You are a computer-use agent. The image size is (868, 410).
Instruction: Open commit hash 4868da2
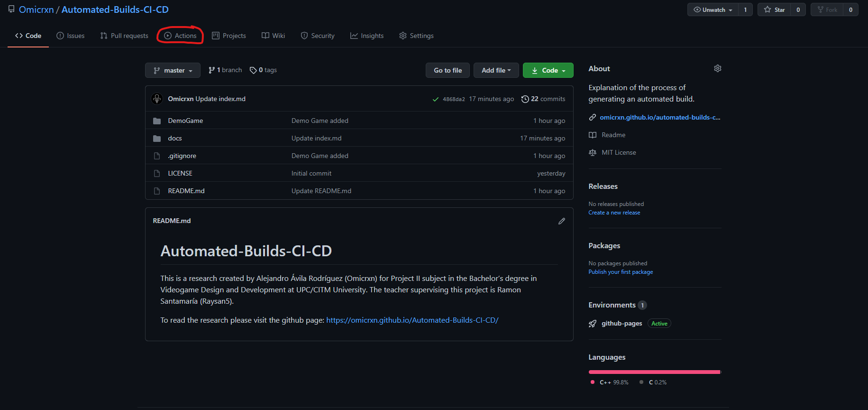454,99
